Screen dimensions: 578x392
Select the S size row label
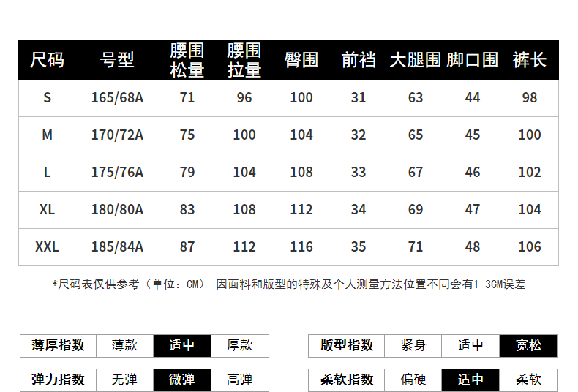[x=47, y=97]
